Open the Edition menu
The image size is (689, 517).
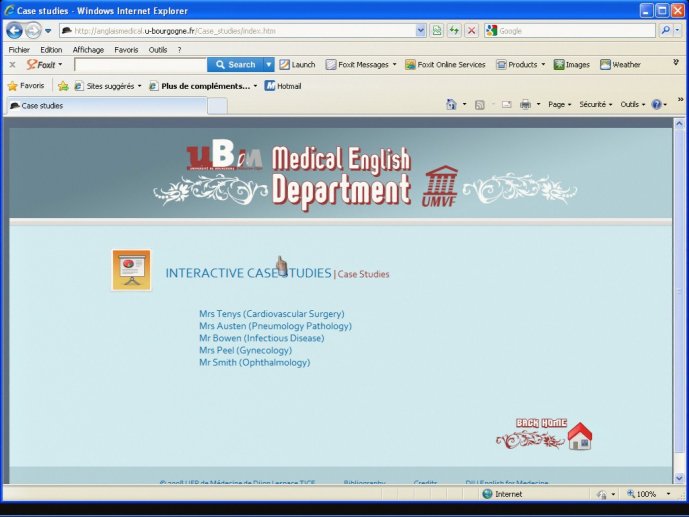pyautogui.click(x=51, y=50)
